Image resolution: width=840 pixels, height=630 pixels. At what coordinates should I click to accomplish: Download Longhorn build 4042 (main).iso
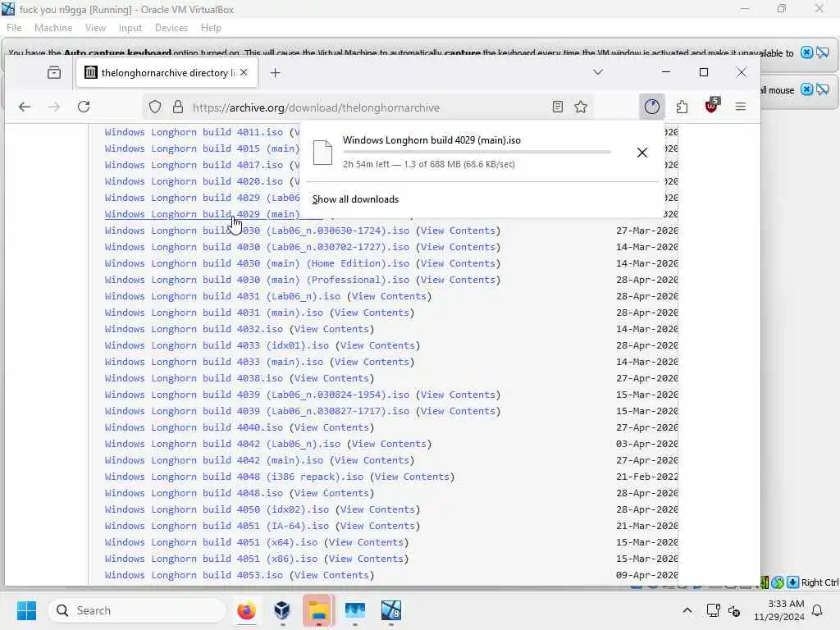[214, 460]
